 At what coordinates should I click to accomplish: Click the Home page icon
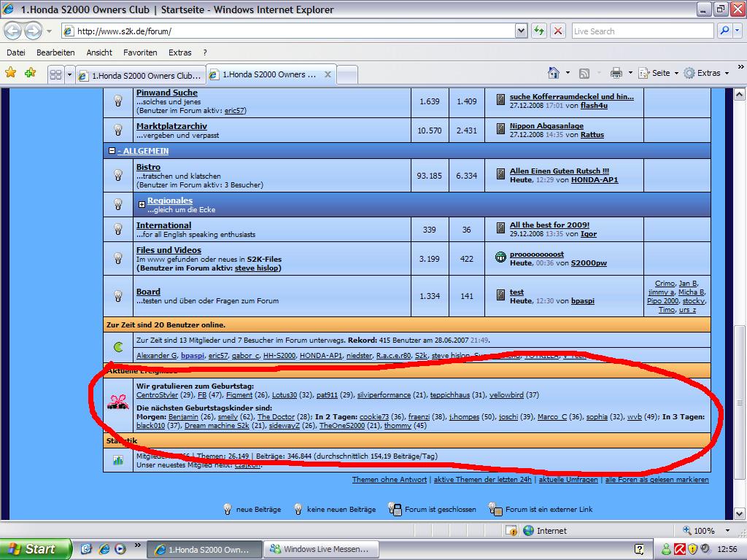554,73
